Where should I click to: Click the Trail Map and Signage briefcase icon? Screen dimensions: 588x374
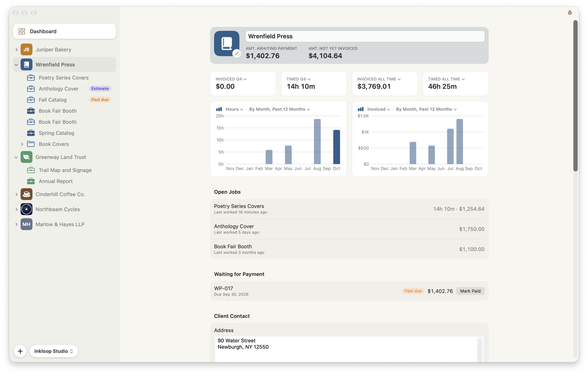pyautogui.click(x=31, y=170)
